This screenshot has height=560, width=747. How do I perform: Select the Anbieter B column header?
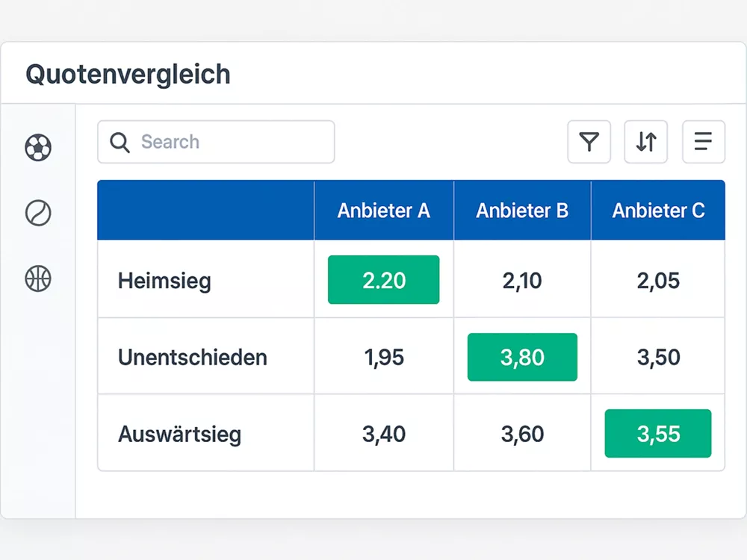click(x=522, y=210)
